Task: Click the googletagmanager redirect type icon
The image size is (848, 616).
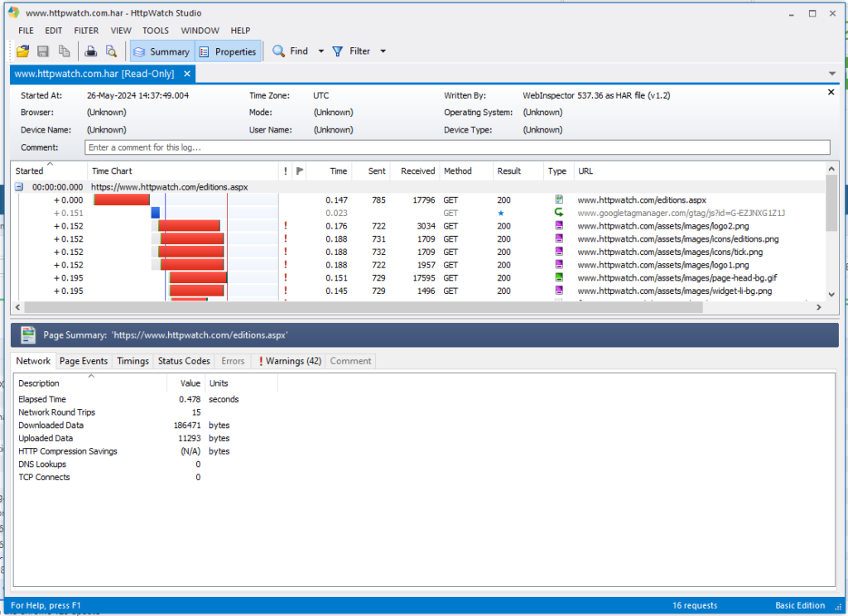Action: coord(559,213)
